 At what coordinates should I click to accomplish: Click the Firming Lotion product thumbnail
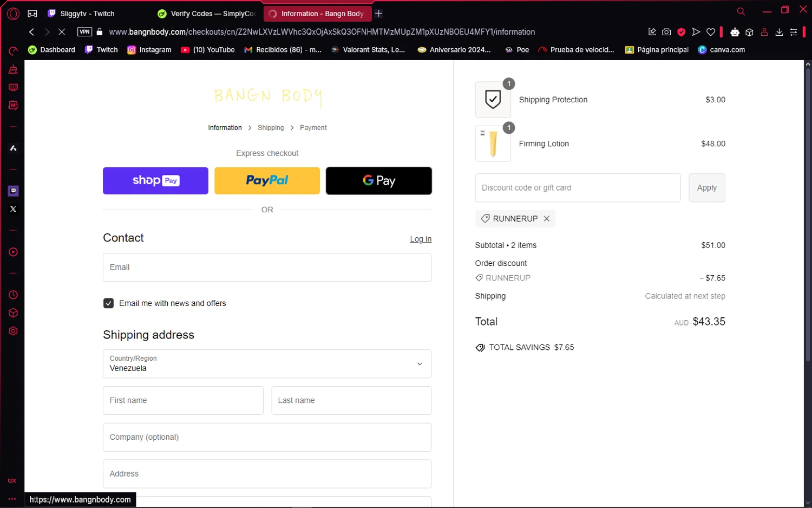tap(493, 144)
